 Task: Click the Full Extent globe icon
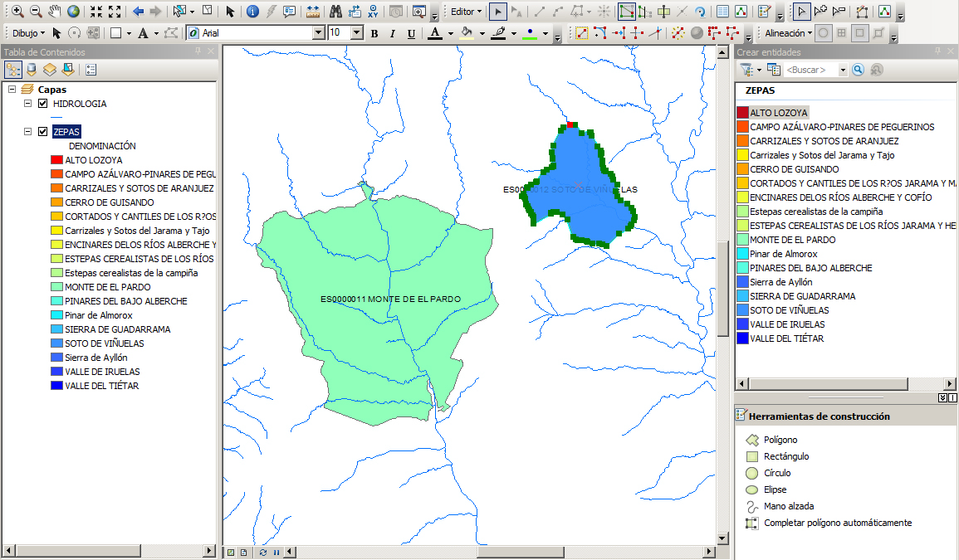[74, 12]
